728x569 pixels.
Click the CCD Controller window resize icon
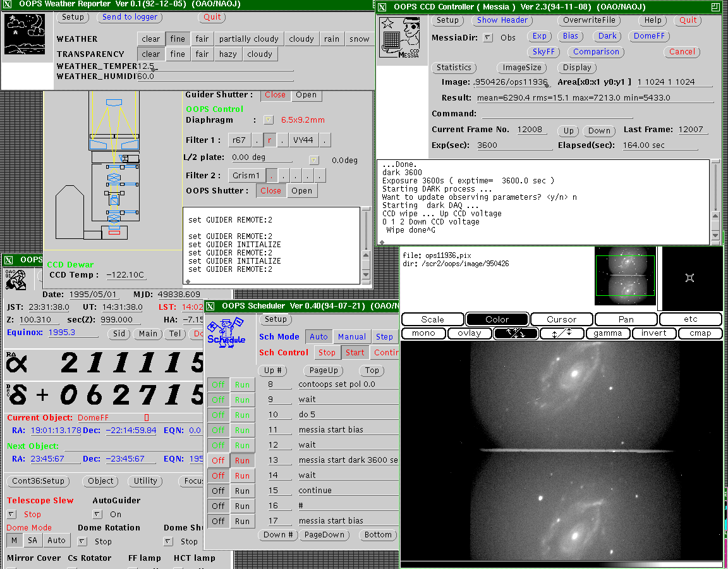[x=715, y=7]
